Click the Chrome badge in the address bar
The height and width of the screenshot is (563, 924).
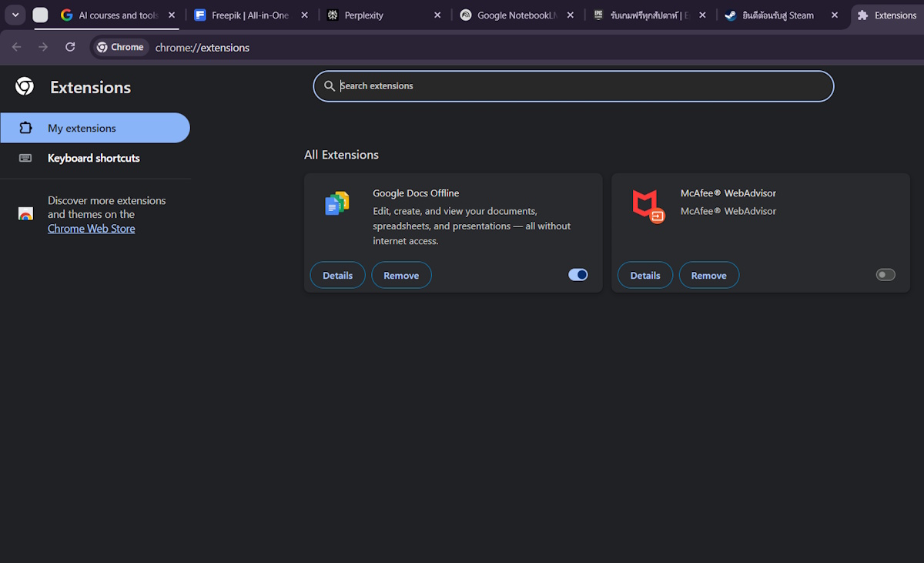pyautogui.click(x=120, y=47)
